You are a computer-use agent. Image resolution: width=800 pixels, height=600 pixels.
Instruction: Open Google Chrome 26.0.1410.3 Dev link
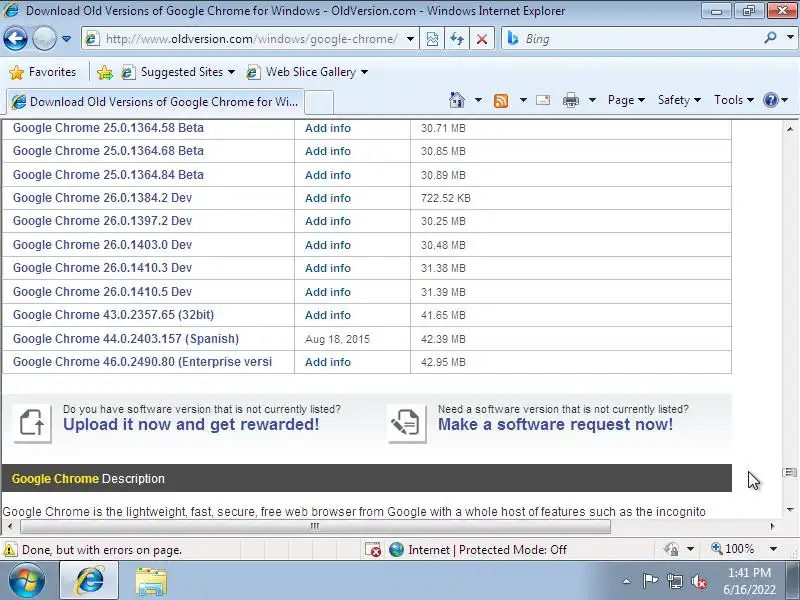(103, 268)
